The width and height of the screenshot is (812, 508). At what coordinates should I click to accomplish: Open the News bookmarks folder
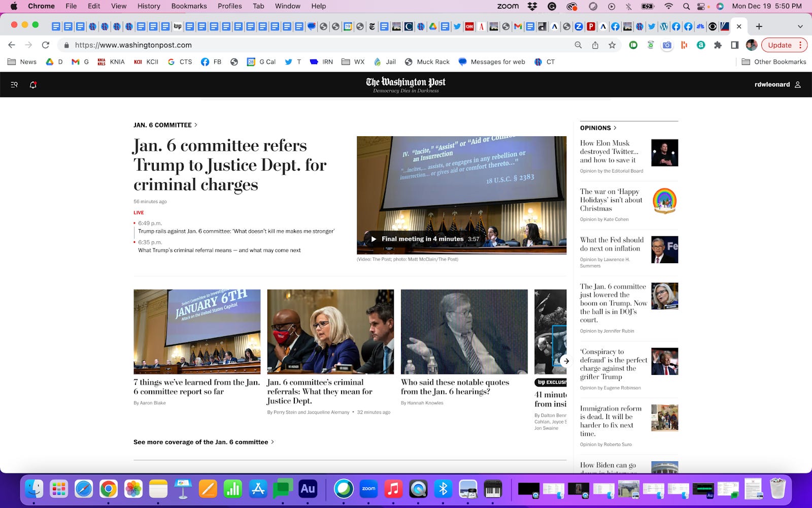pos(22,62)
